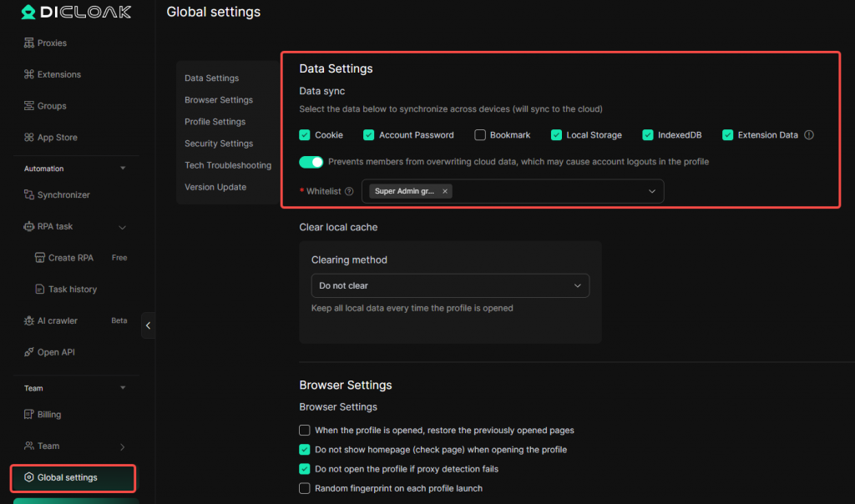Click the Billing icon
855x504 pixels.
[x=29, y=415]
